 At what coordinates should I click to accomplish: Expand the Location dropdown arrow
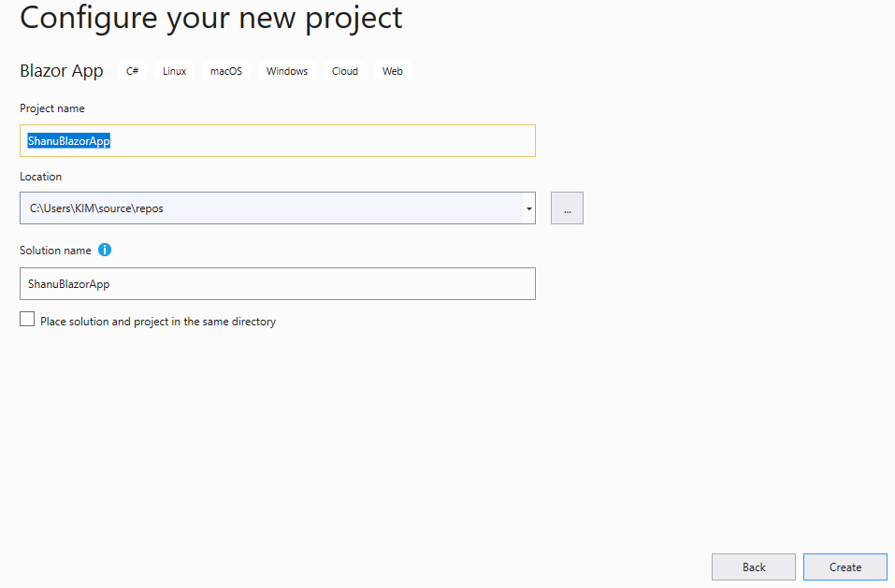click(x=529, y=208)
